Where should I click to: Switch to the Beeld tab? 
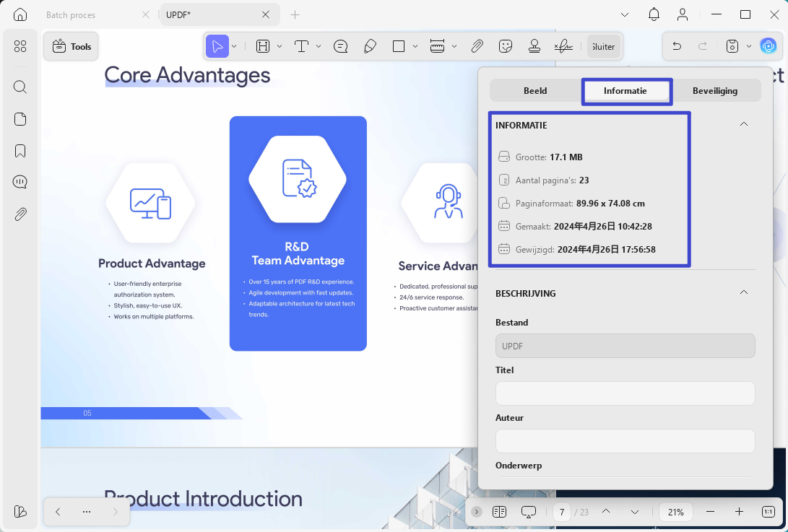535,91
